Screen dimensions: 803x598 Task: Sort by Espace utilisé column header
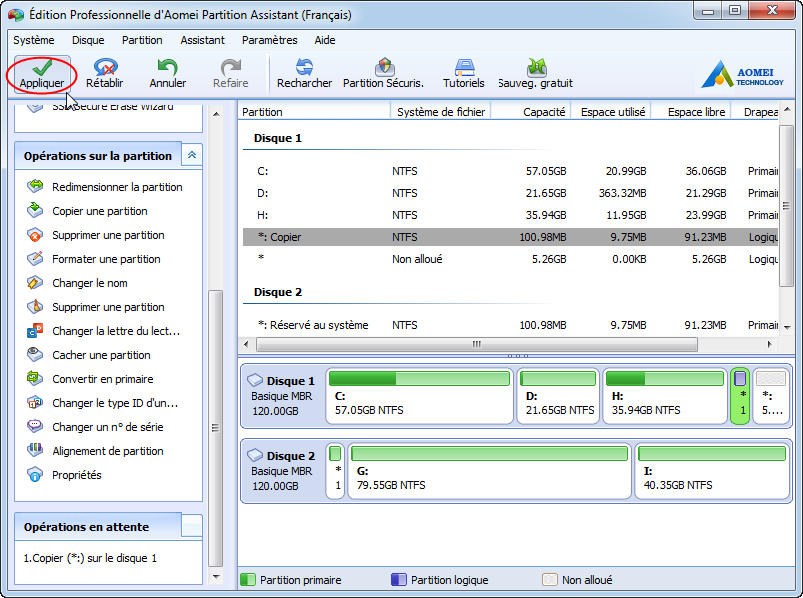[x=611, y=112]
